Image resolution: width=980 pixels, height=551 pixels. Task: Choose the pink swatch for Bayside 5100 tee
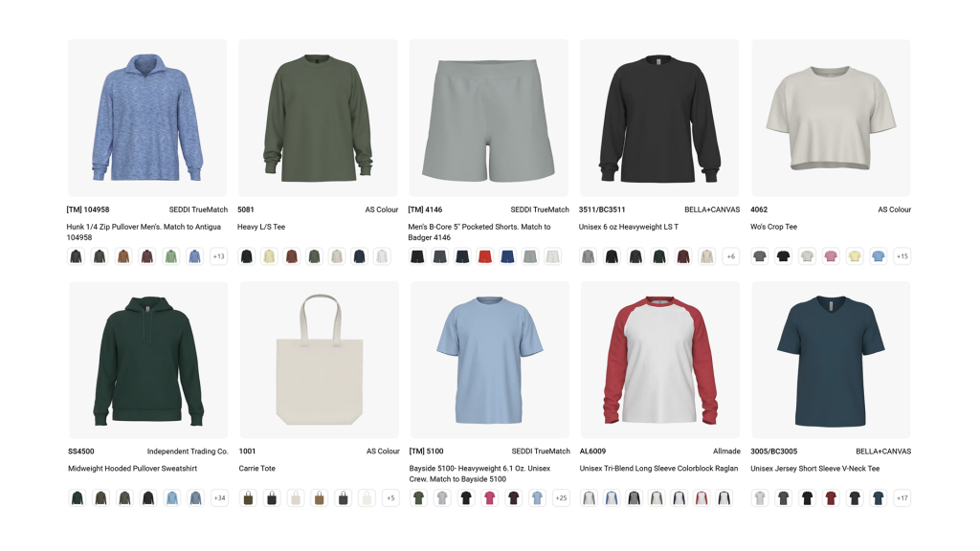coord(489,497)
